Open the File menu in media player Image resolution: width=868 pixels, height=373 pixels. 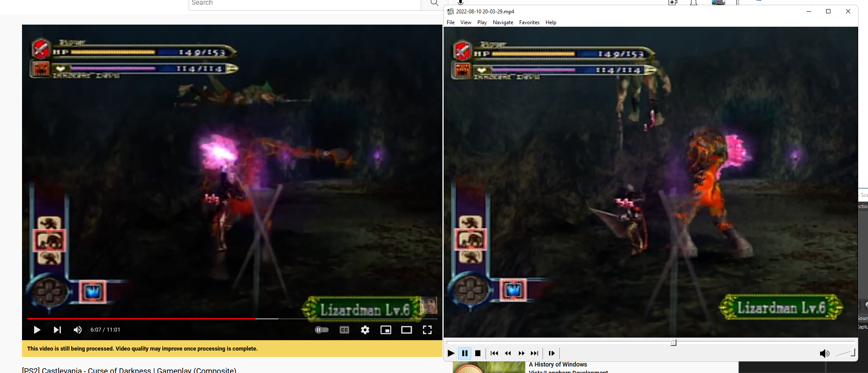[x=451, y=22]
